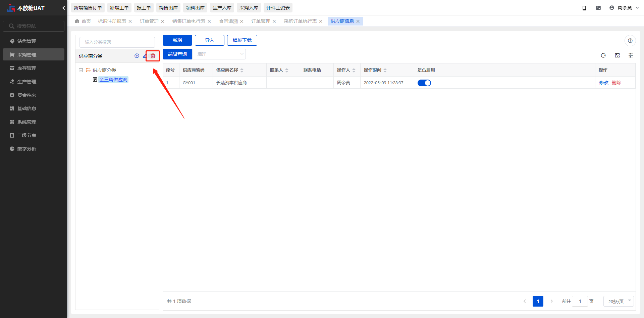Focus the 输入分类搜索 input field
Viewport: 644px width, 318px height.
point(117,42)
